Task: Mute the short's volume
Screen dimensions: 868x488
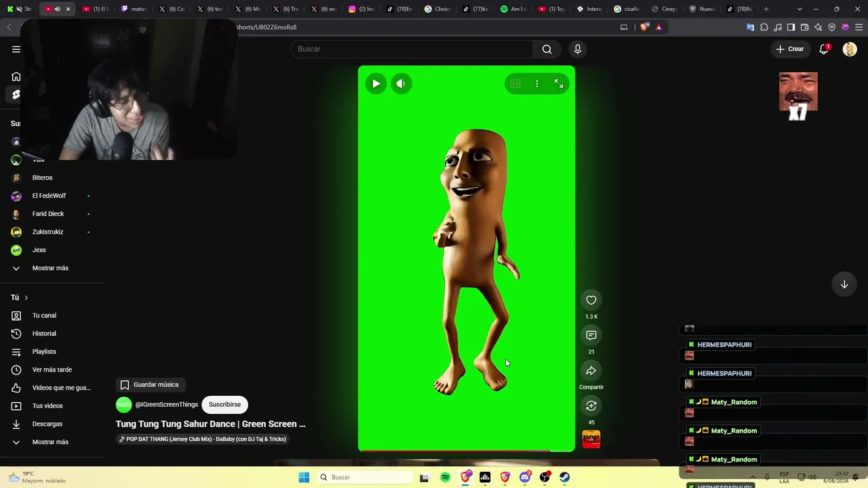Action: pos(401,83)
